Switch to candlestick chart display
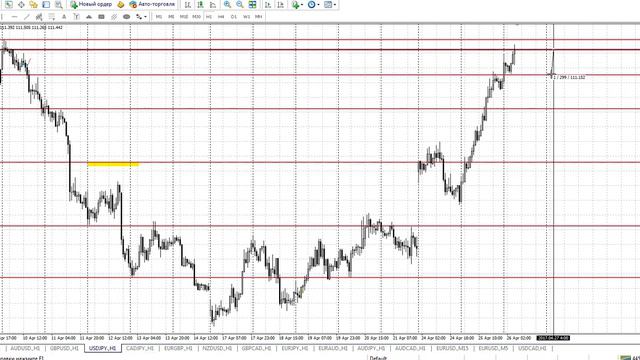The height and width of the screenshot is (360, 640). click(200, 4)
